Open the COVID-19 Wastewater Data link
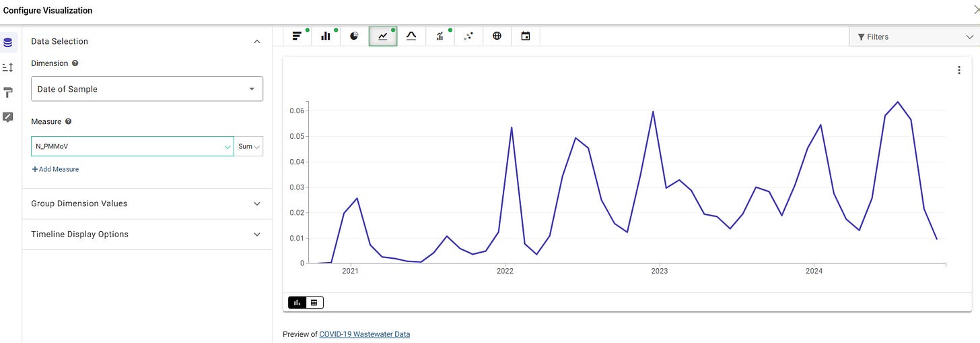The image size is (980, 343). (364, 334)
